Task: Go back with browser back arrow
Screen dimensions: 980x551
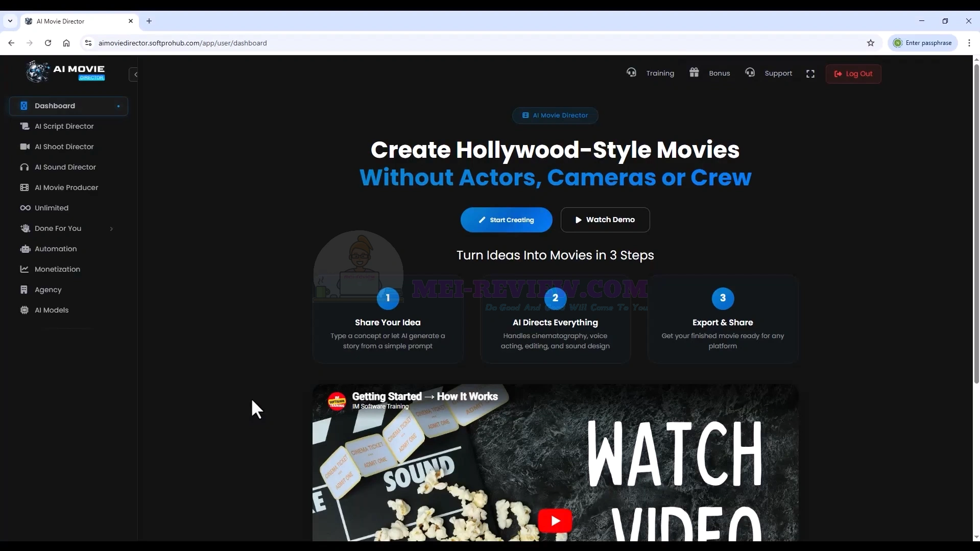Action: [x=11, y=43]
